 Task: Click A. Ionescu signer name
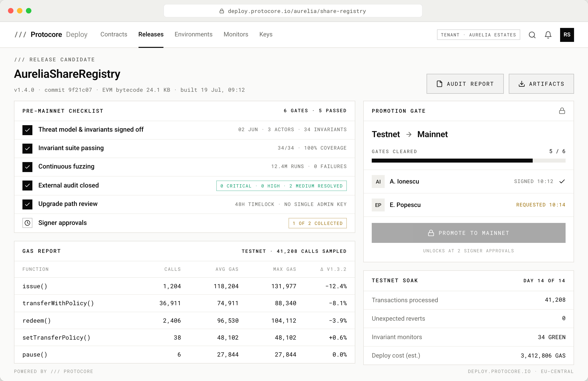(x=404, y=181)
